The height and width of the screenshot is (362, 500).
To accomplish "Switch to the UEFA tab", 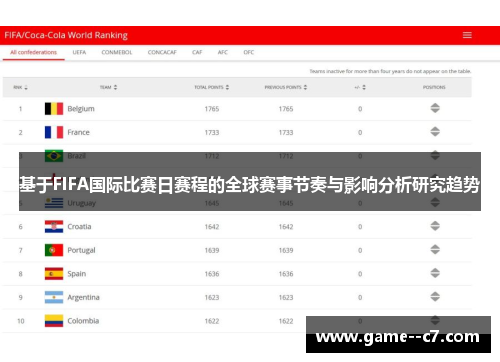I will (x=79, y=52).
